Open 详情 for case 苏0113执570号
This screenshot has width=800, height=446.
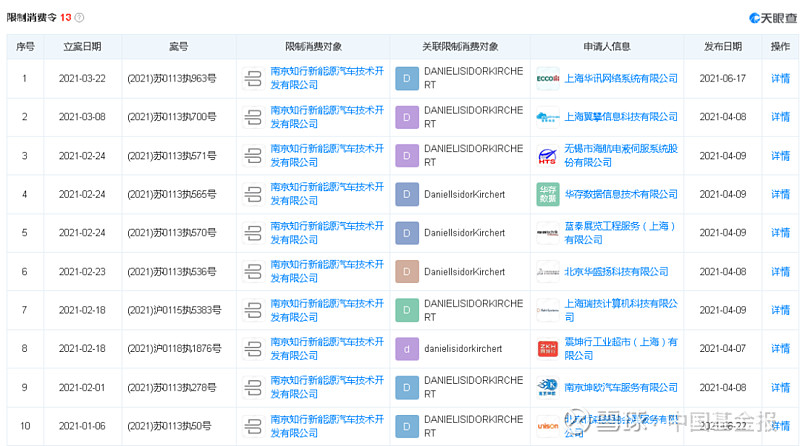point(780,233)
